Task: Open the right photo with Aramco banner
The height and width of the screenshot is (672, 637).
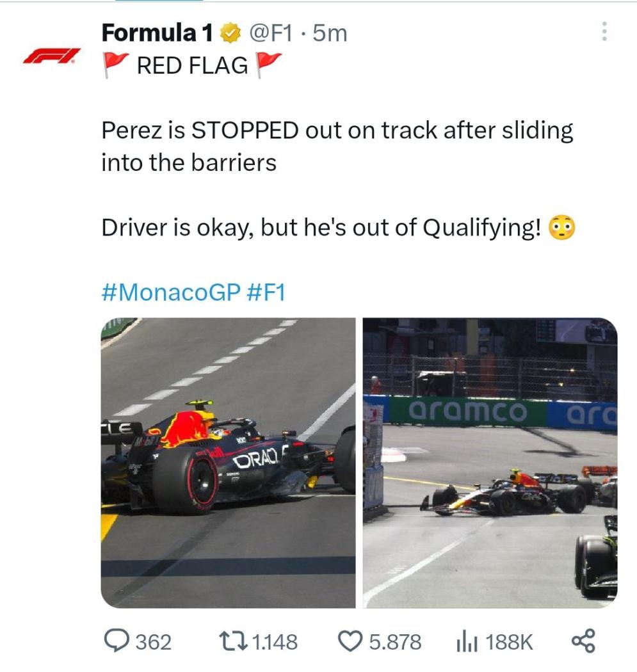Action: pos(490,462)
